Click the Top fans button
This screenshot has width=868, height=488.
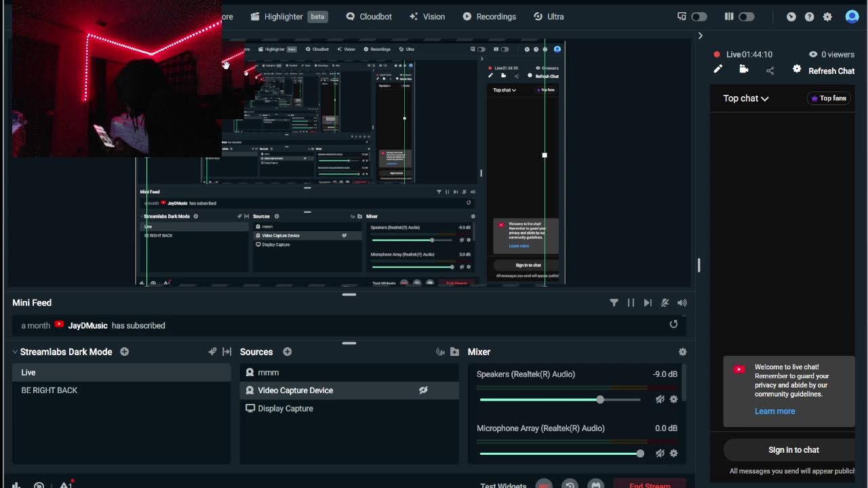pos(829,98)
